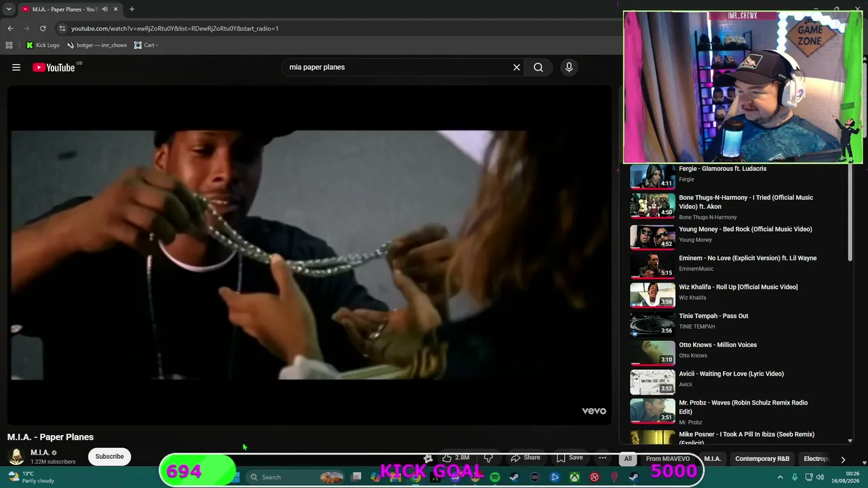868x488 pixels.
Task: Open the YouTube guide hamburger menu
Action: pyautogui.click(x=16, y=67)
